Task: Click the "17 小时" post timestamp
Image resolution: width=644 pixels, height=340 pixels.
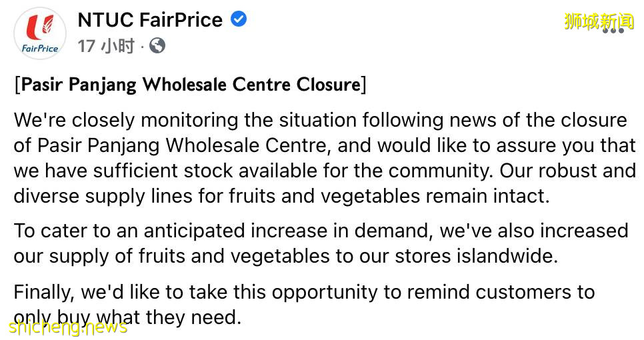Action: tap(106, 46)
